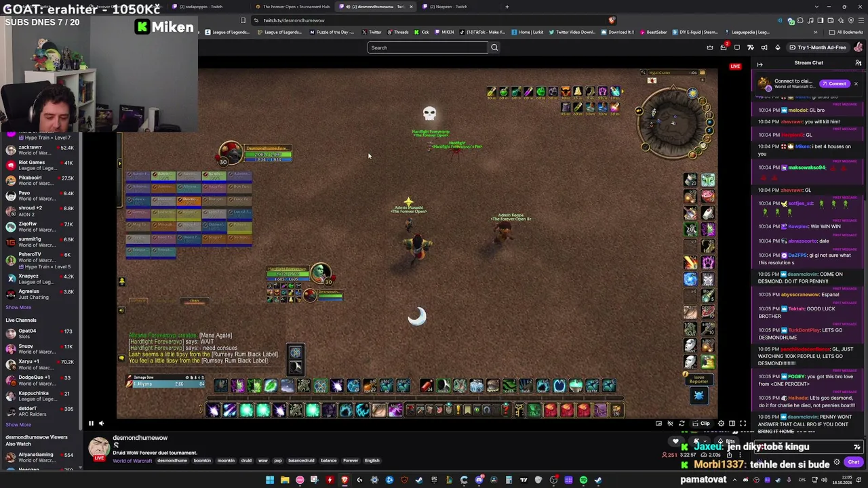The height and width of the screenshot is (488, 868).
Task: Click the Brave shields icon in address bar
Action: click(x=612, y=20)
